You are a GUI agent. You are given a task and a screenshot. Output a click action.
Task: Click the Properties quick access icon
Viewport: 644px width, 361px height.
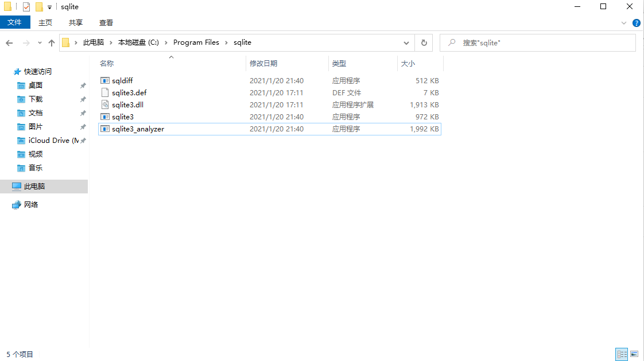click(x=26, y=6)
